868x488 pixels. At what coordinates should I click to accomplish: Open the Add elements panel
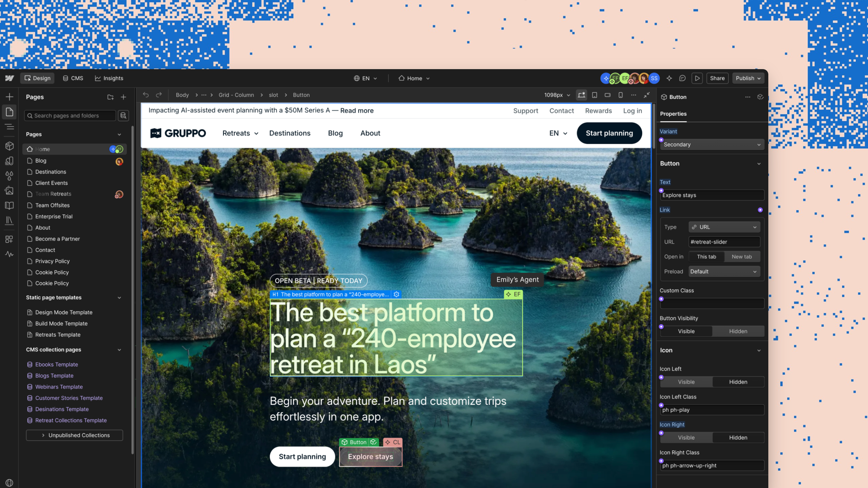point(9,97)
